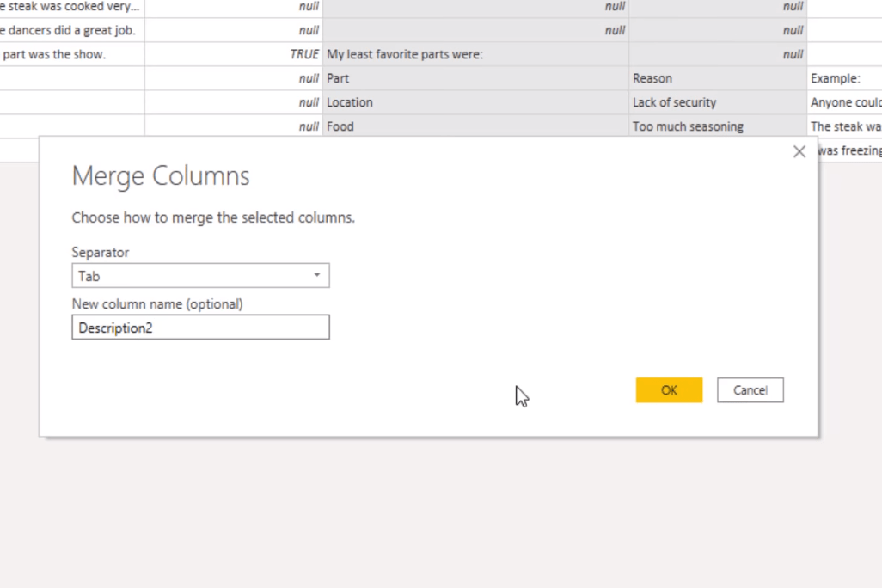Select the 'dancers did a great job.' cell
This screenshot has width=882, height=588.
[x=72, y=30]
